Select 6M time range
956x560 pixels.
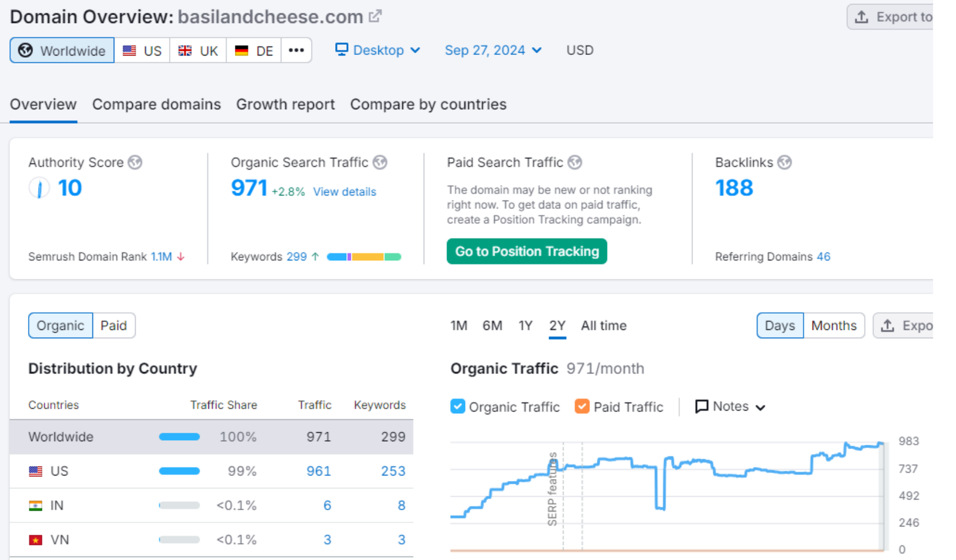tap(492, 325)
